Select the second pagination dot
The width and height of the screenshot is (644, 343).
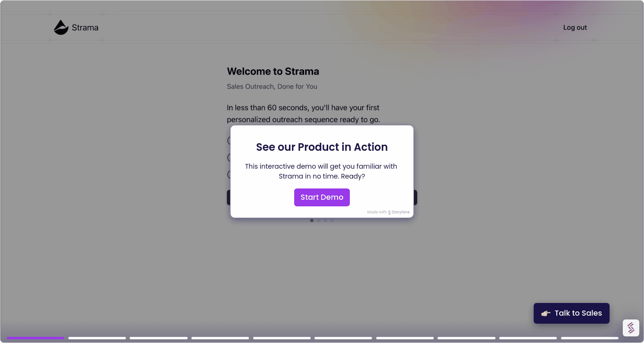318,220
